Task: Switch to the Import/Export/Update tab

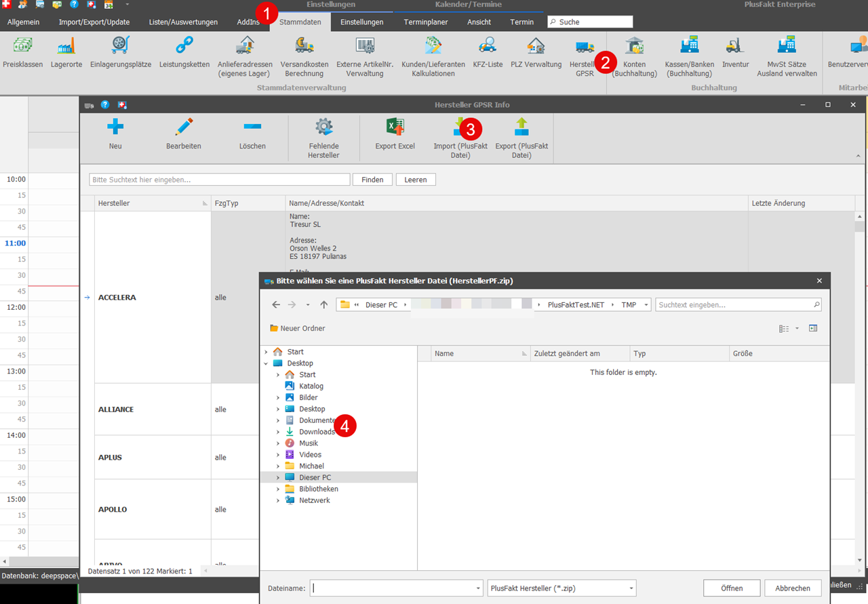Action: click(x=94, y=22)
